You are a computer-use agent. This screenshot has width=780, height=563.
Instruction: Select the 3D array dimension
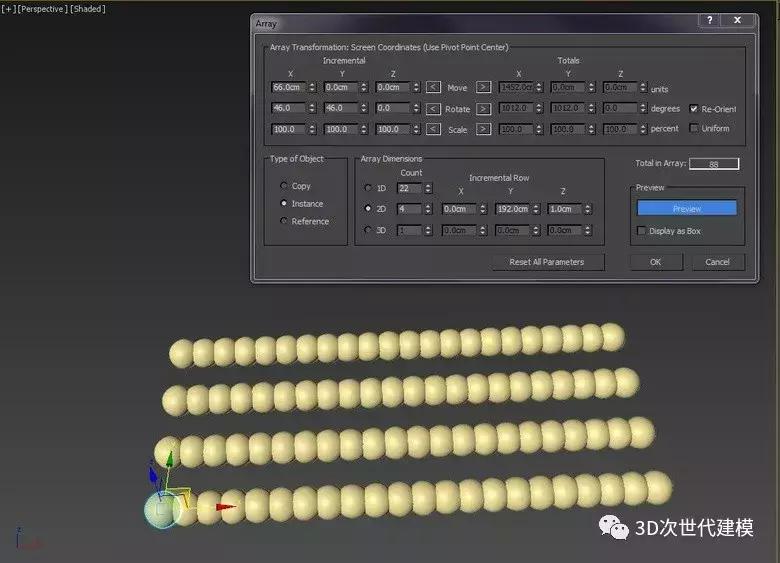coord(368,230)
